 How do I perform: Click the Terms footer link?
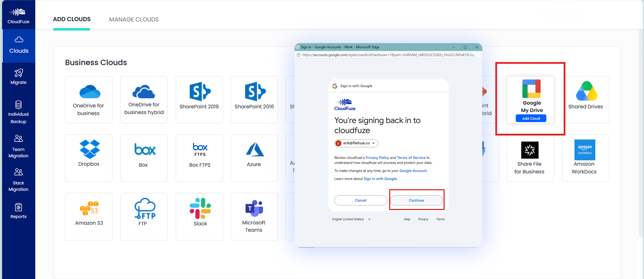pos(441,219)
